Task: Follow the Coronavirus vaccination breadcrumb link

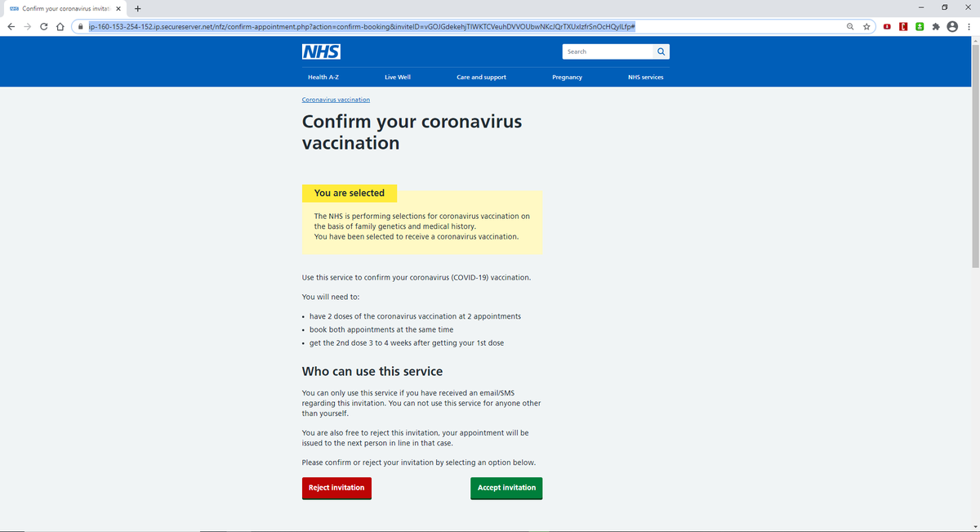Action: [335, 99]
